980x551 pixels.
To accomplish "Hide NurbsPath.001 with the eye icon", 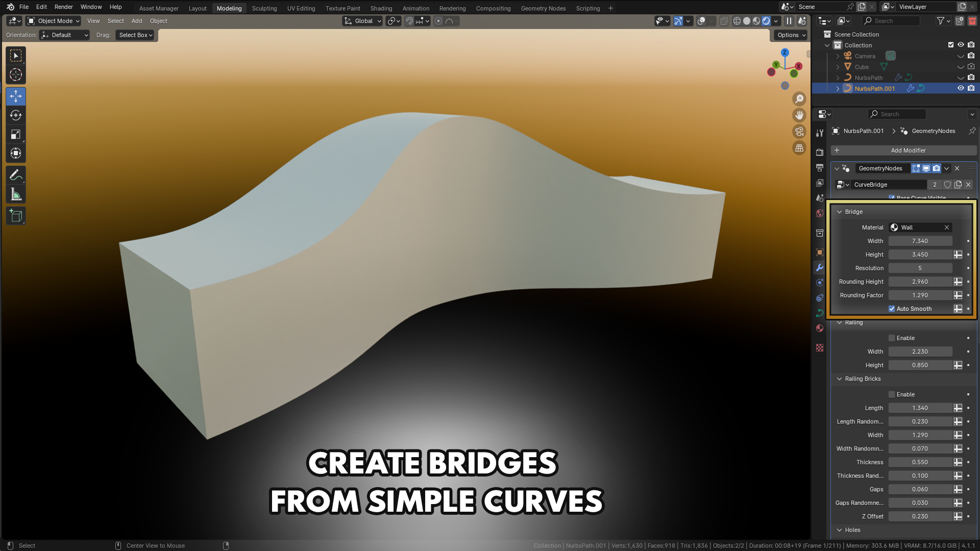I will [961, 88].
